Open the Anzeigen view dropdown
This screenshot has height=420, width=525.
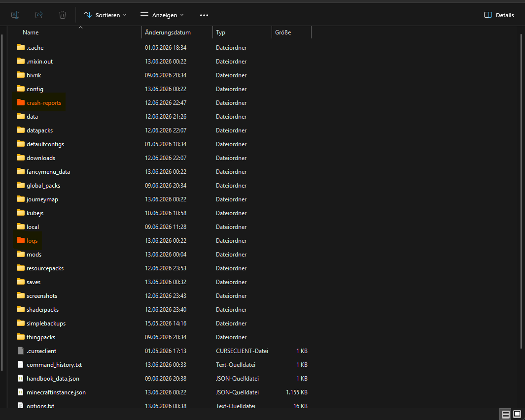(162, 15)
